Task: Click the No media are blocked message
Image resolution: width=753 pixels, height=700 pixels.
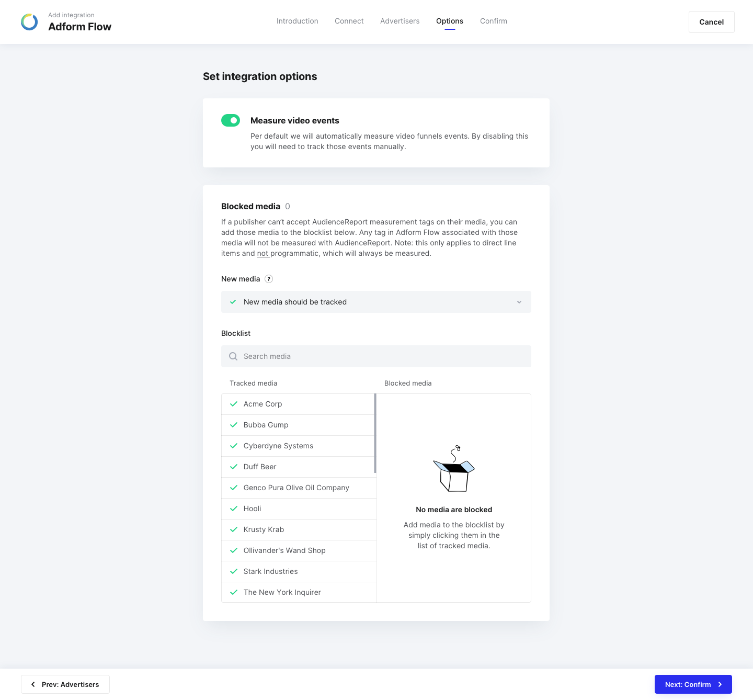Action: tap(454, 510)
